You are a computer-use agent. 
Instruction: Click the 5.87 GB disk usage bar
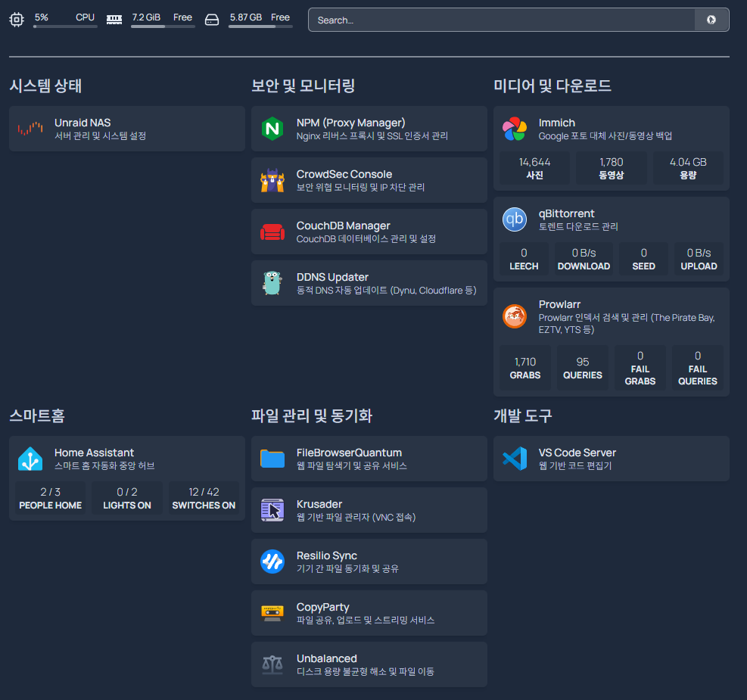pyautogui.click(x=260, y=26)
